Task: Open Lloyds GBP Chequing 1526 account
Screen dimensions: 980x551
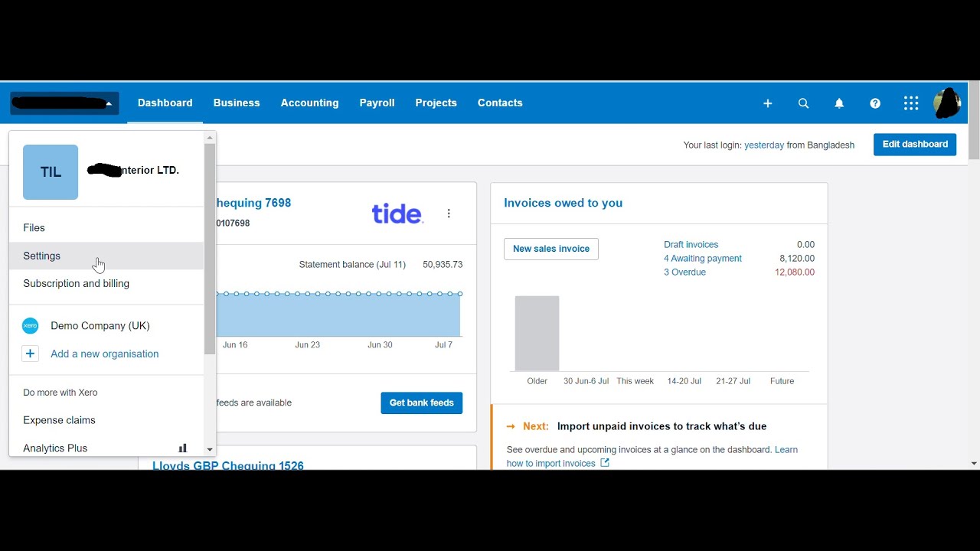Action: click(228, 465)
